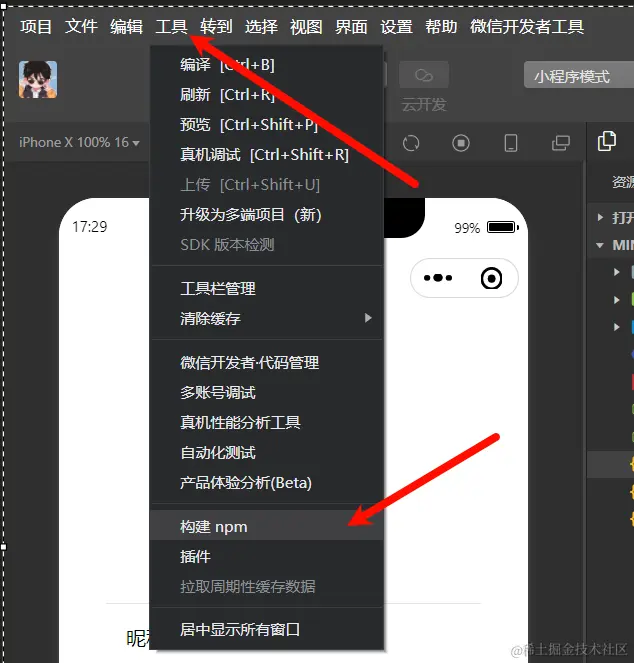This screenshot has width=634, height=663.
Task: Click the mini program three-dots menu icon
Action: (438, 278)
